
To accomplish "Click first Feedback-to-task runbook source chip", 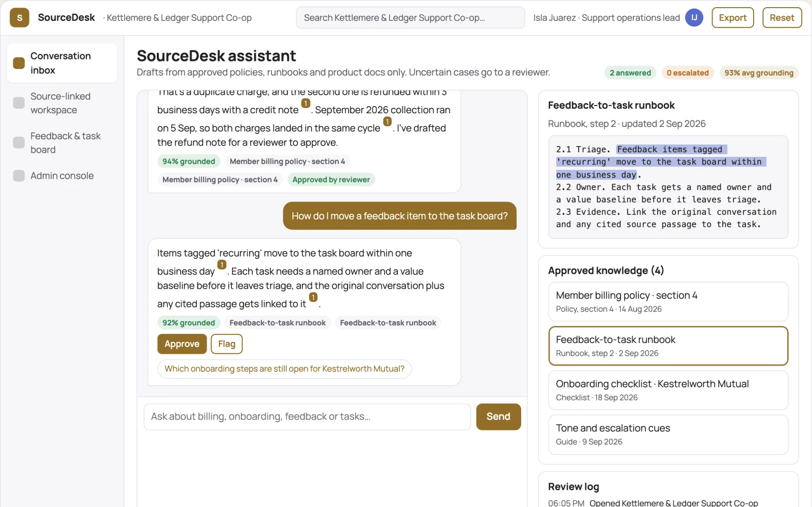I will (x=278, y=323).
